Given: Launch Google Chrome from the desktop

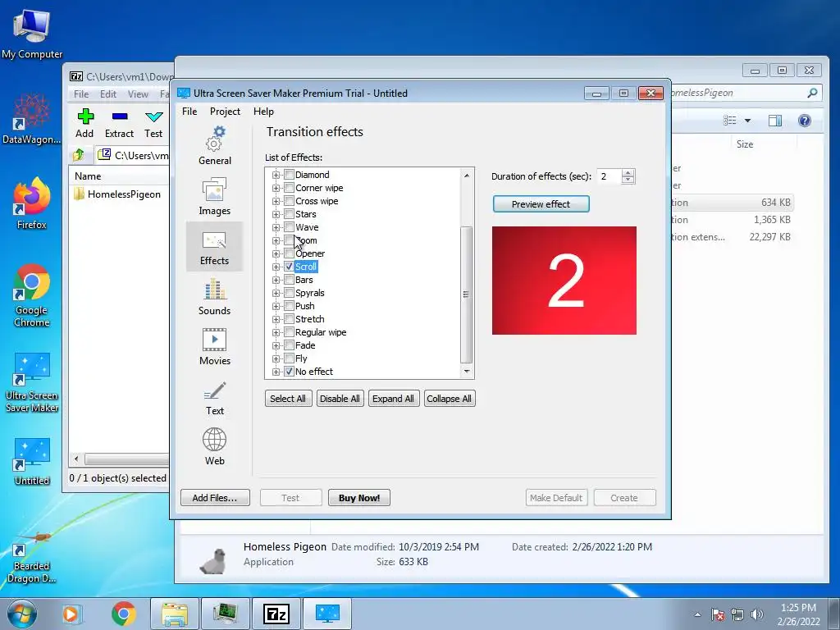Looking at the screenshot, I should point(32,294).
